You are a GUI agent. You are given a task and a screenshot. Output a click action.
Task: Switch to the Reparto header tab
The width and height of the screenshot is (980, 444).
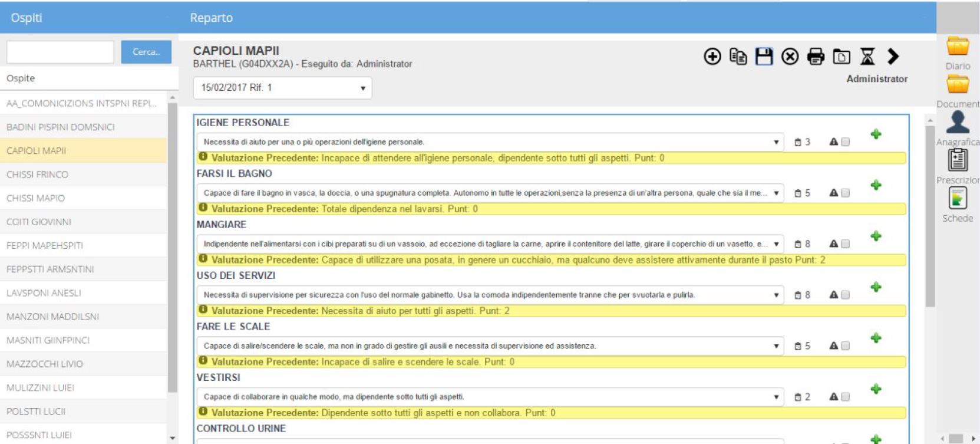211,18
